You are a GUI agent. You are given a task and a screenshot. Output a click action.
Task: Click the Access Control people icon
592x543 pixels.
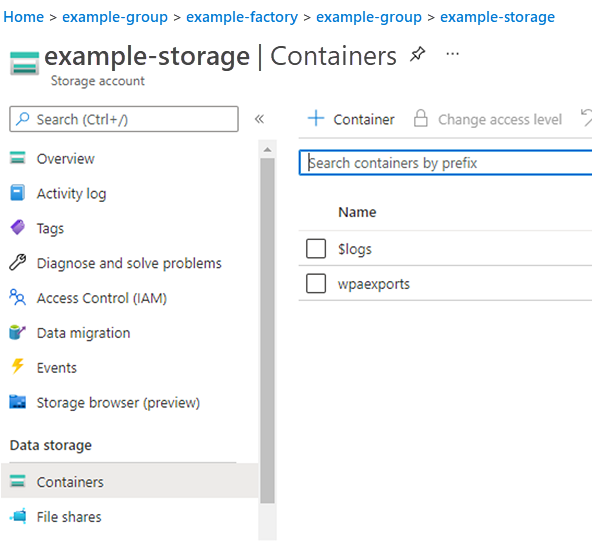click(17, 297)
